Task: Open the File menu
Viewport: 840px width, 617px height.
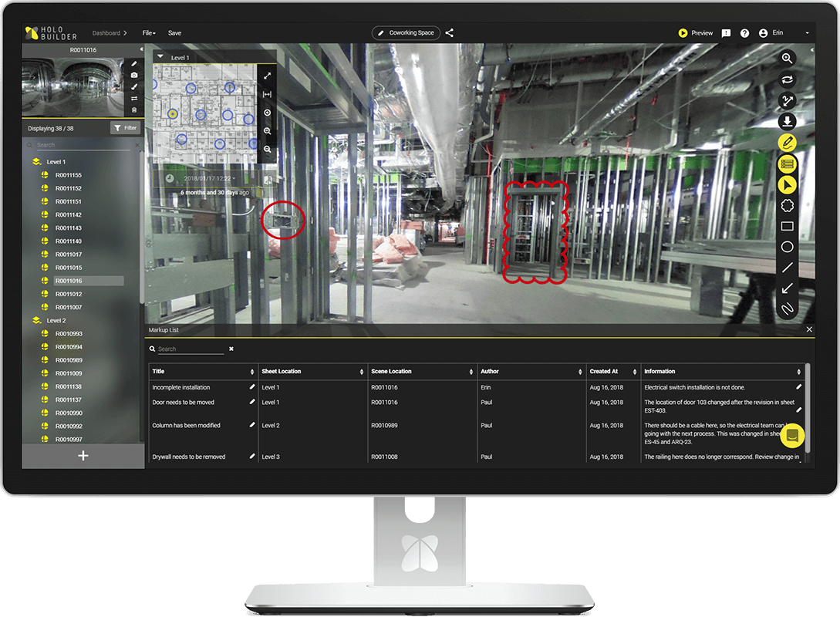Action: pyautogui.click(x=148, y=33)
